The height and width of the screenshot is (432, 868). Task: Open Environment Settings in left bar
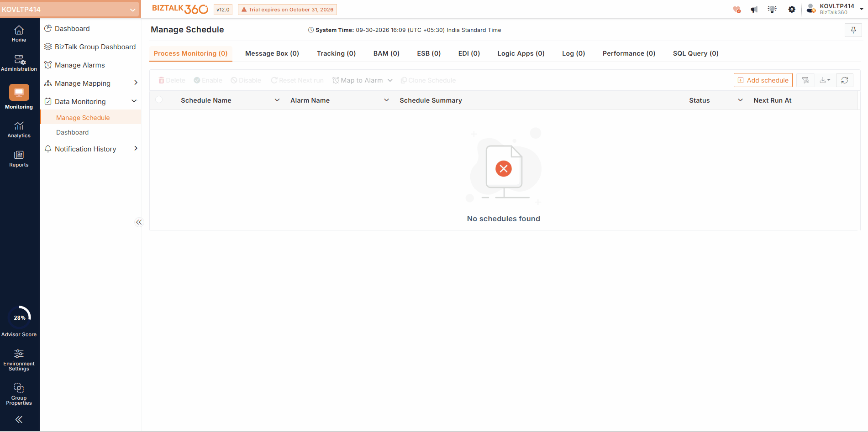click(x=19, y=360)
